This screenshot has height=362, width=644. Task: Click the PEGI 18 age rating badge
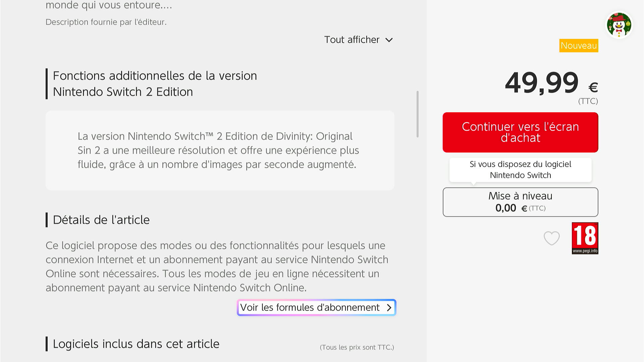pyautogui.click(x=585, y=238)
